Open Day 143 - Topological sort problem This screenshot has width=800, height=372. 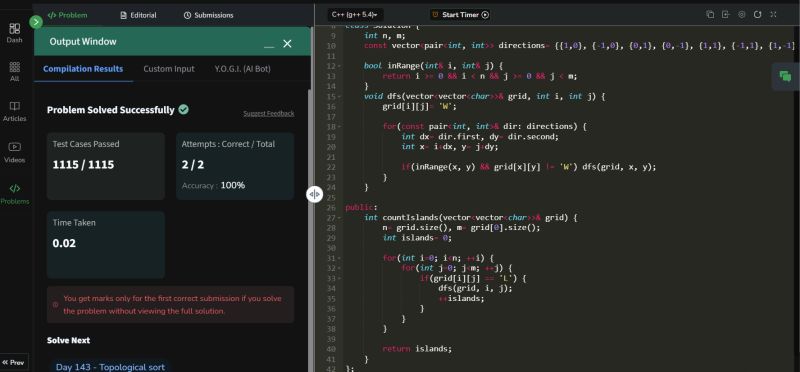pyautogui.click(x=110, y=367)
